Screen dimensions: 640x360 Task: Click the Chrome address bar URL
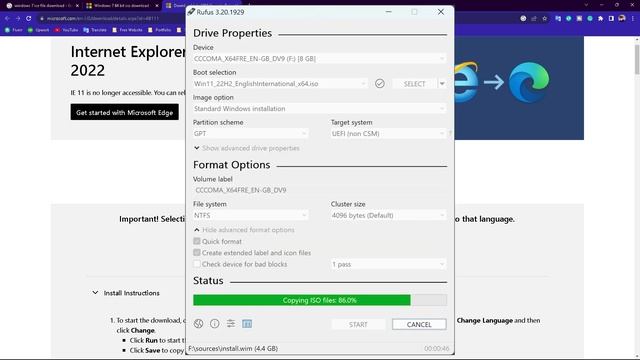coord(103,18)
